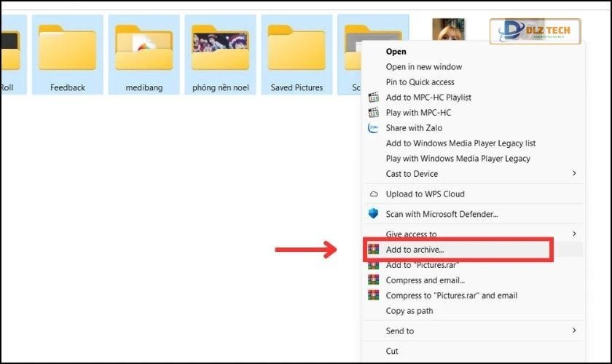Select the Saved Pictures folder icon
Screen dimensions: 612x364
click(297, 48)
